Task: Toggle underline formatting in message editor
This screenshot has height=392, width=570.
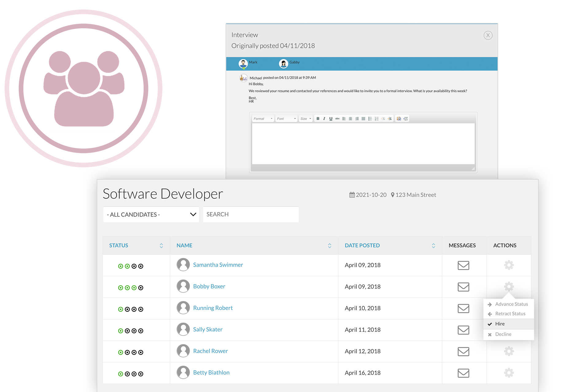Action: [x=331, y=119]
